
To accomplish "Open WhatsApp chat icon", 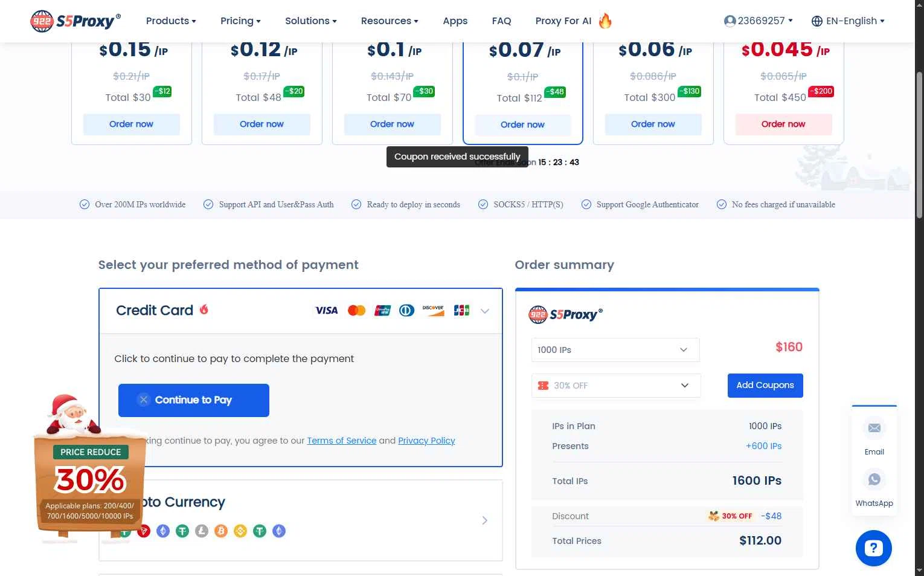I will tap(874, 479).
